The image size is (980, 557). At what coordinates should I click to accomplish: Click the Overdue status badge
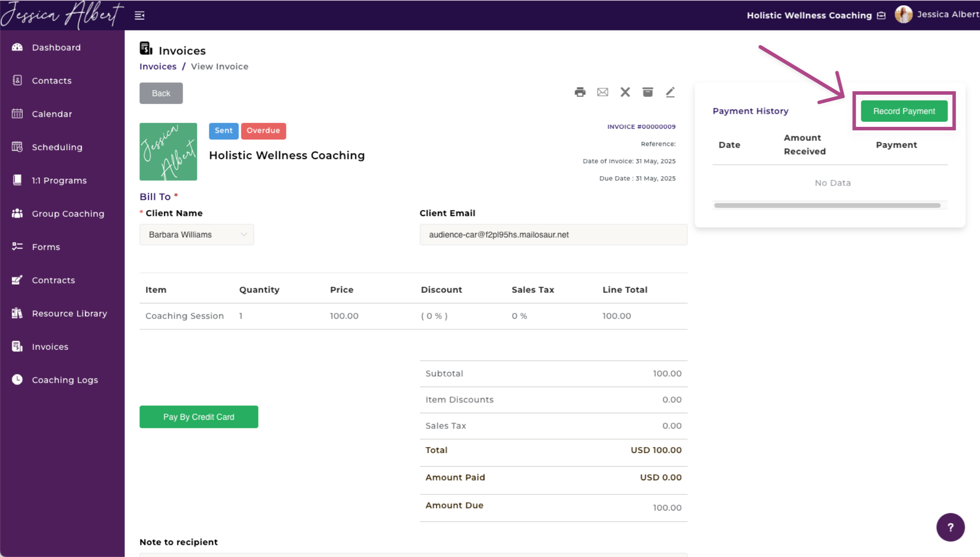pos(263,131)
